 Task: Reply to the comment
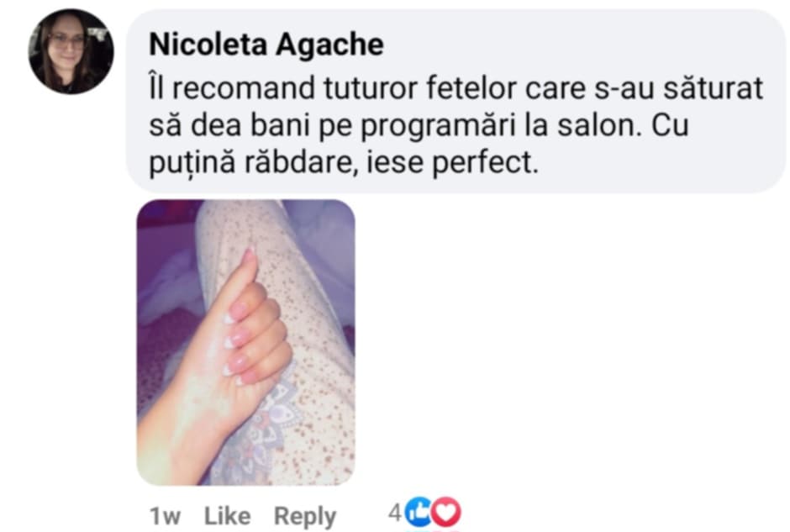tap(305, 516)
